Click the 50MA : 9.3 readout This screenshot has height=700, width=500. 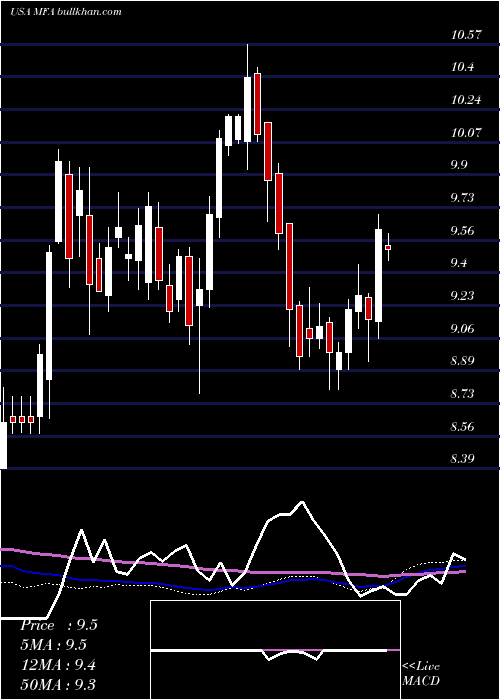click(x=58, y=685)
